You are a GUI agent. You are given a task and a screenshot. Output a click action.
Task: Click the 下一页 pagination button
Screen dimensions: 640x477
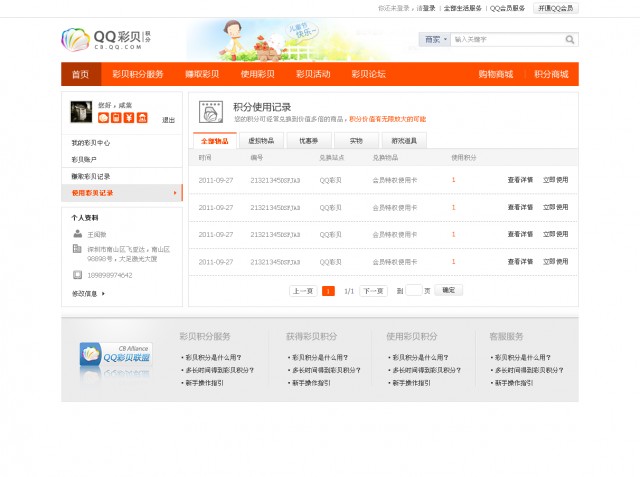pyautogui.click(x=373, y=291)
